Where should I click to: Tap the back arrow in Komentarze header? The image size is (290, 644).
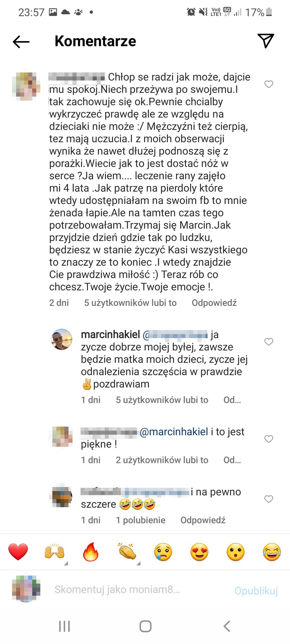(x=21, y=42)
